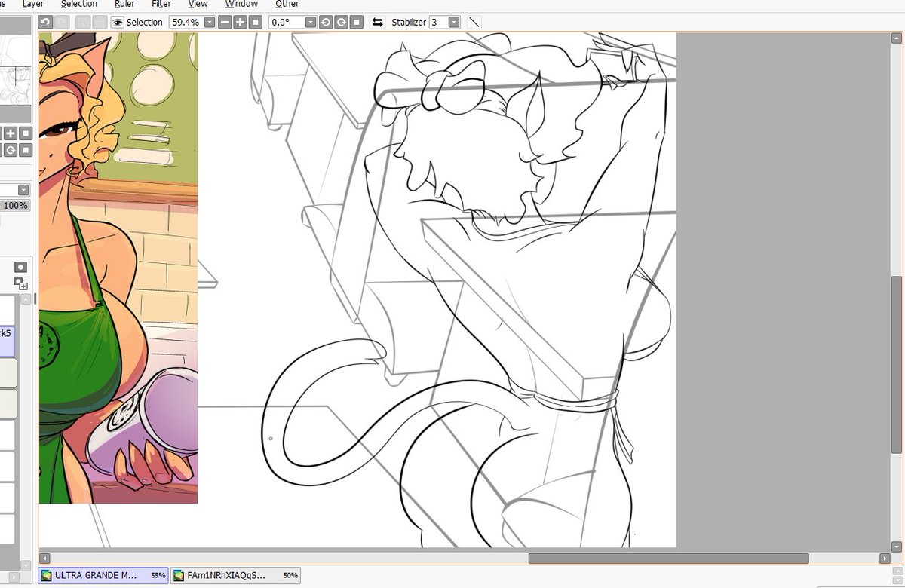Screen dimensions: 905x588
Task: Click navigator zoom-in plus button
Action: click(11, 133)
